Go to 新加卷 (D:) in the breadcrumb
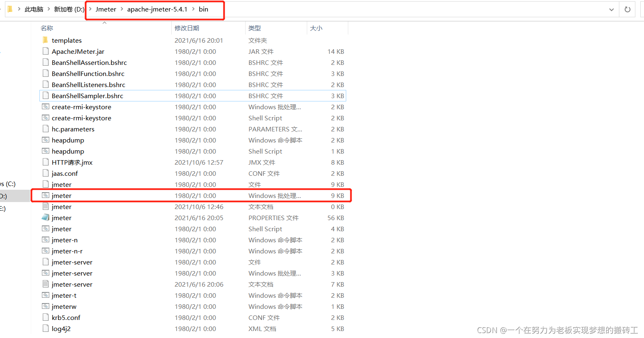644x338 pixels. pos(69,9)
